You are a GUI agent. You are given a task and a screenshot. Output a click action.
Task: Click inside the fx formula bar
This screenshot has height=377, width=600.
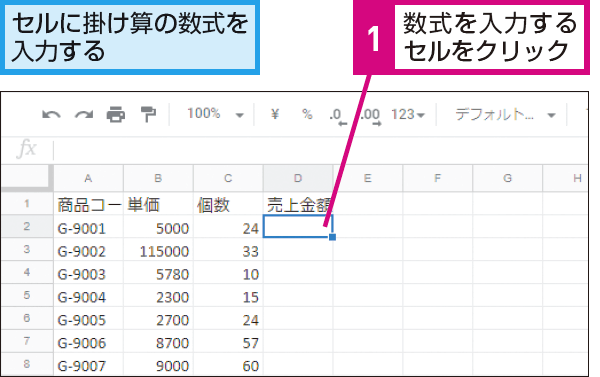[321, 150]
